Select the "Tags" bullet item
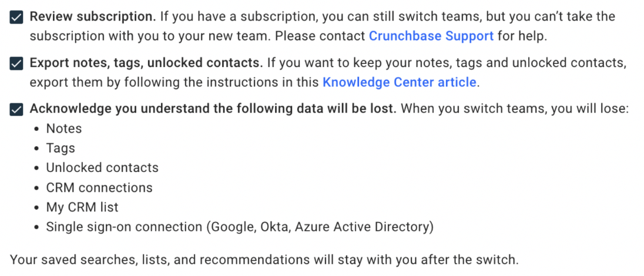 click(61, 148)
